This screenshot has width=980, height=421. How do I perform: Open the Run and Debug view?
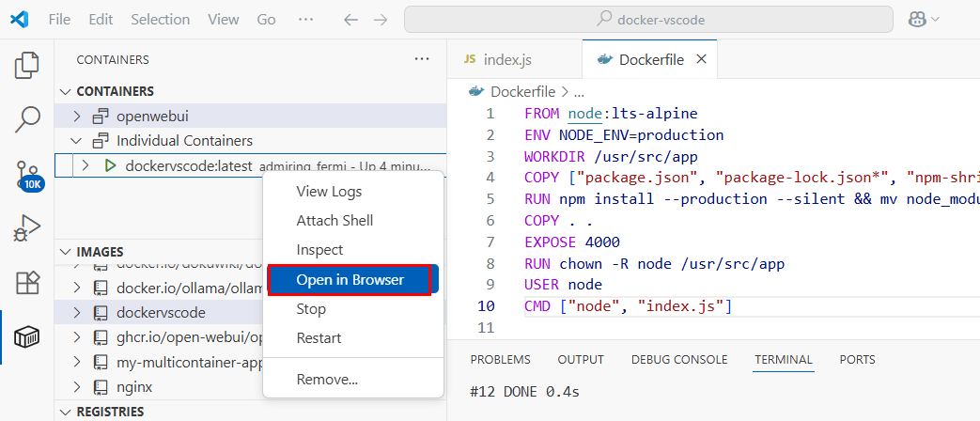(27, 228)
